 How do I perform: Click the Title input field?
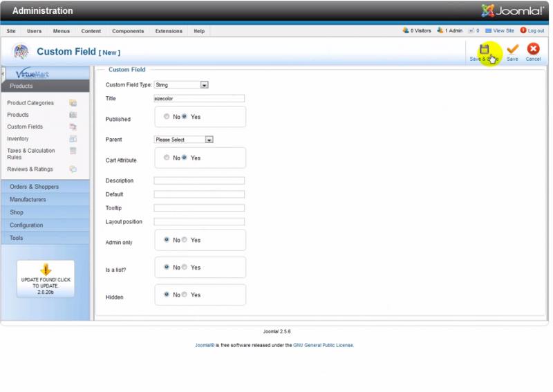tap(199, 99)
